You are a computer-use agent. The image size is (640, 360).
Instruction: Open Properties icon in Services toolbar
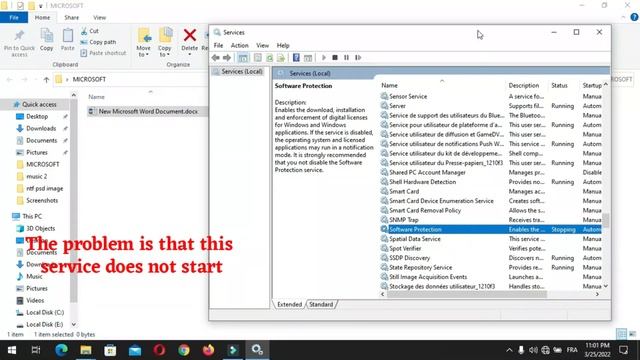pos(258,58)
